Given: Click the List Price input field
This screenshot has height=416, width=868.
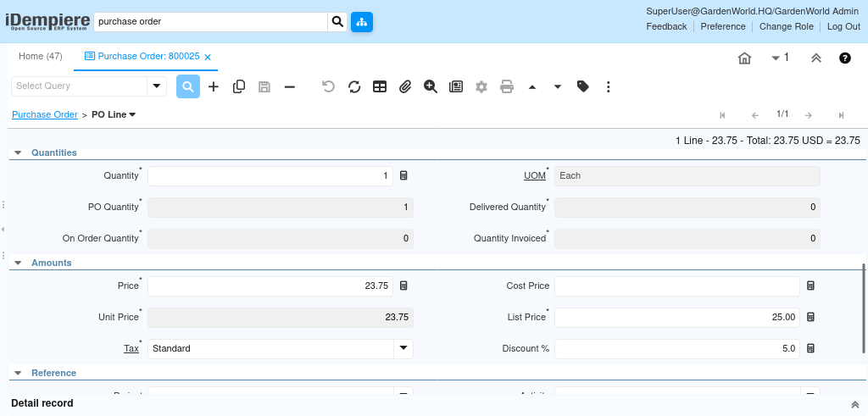Looking at the screenshot, I should pyautogui.click(x=676, y=317).
